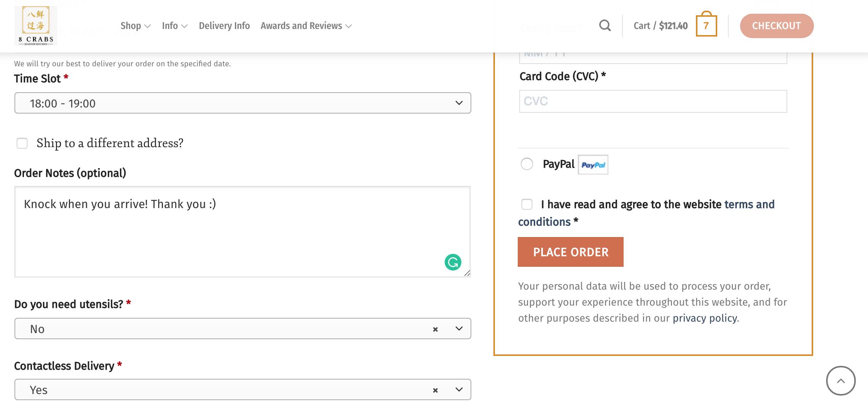Image resolution: width=868 pixels, height=407 pixels.
Task: Open the search magnifier icon
Action: point(605,26)
